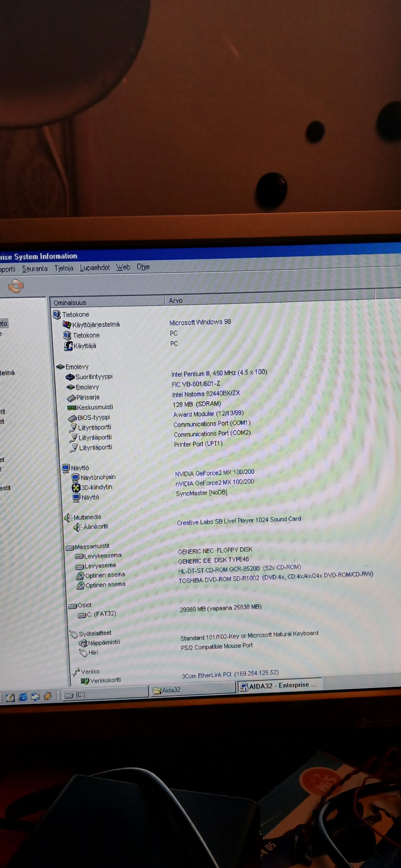This screenshot has width=401, height=868.
Task: Select the Levykeasema row icon
Action: pos(79,557)
